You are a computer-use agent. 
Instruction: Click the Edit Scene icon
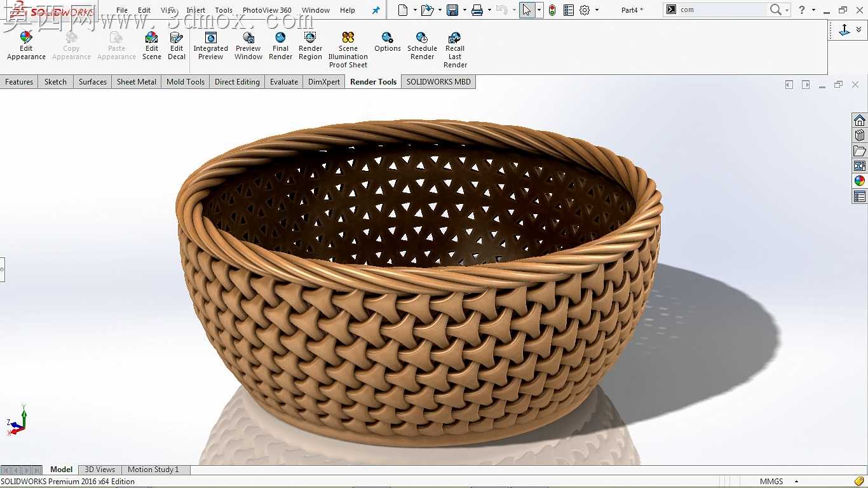pyautogui.click(x=151, y=46)
